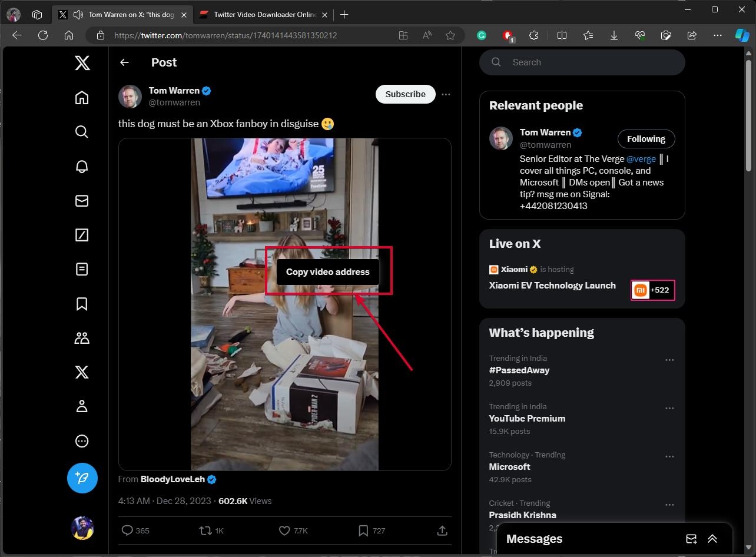
Task: Open more options on the post
Action: (x=446, y=94)
